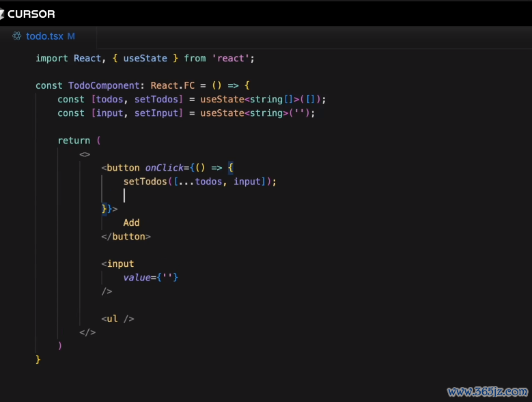This screenshot has height=402, width=532.
Task: Click the 'react' module string
Action: pyautogui.click(x=230, y=58)
